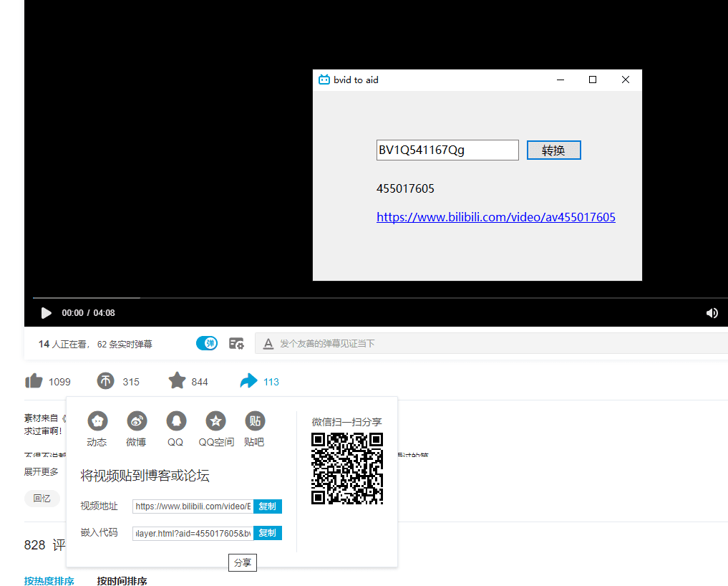Image resolution: width=728 pixels, height=586 pixels.
Task: Click the BV id input field
Action: point(447,150)
